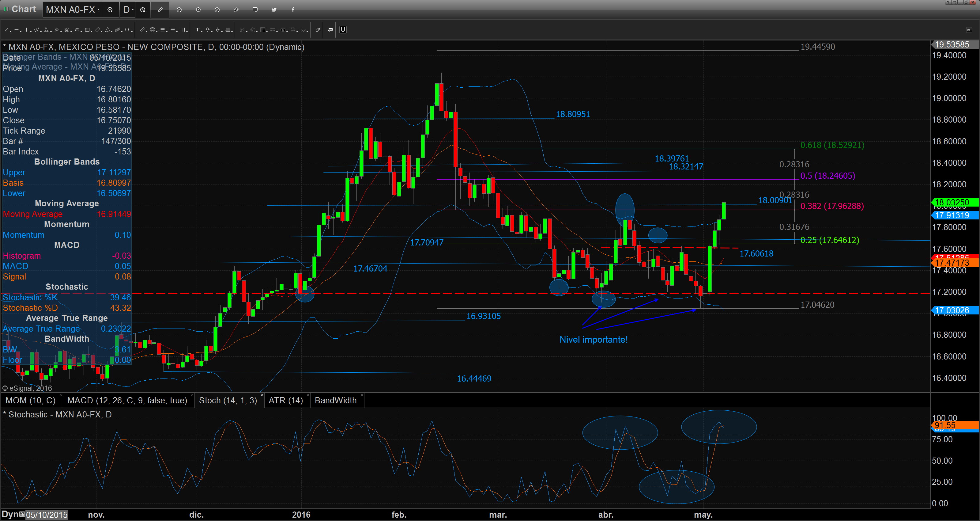This screenshot has width=980, height=521.
Task: Open the chart settings gear menu
Action: click(x=110, y=10)
